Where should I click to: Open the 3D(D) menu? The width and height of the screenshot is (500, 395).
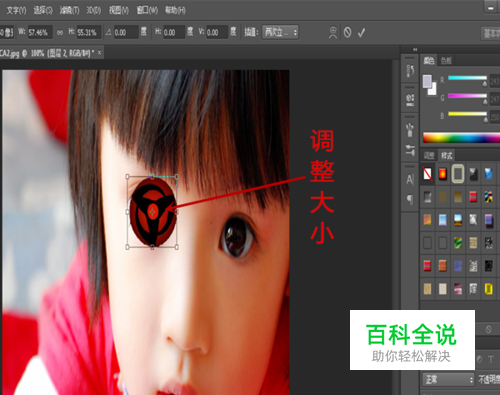point(94,10)
